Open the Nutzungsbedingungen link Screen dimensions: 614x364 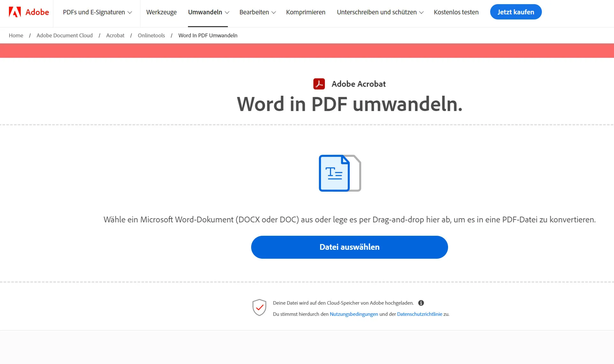click(354, 314)
